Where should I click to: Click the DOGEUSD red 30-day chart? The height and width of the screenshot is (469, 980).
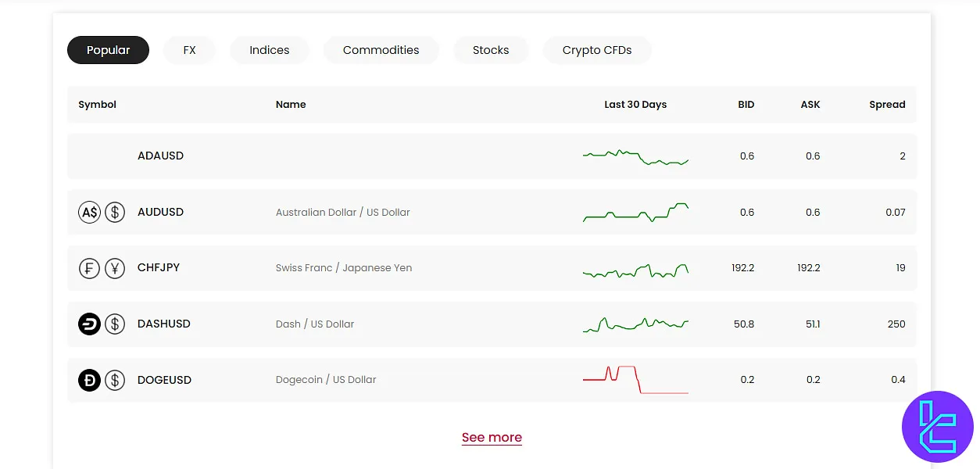[635, 379]
